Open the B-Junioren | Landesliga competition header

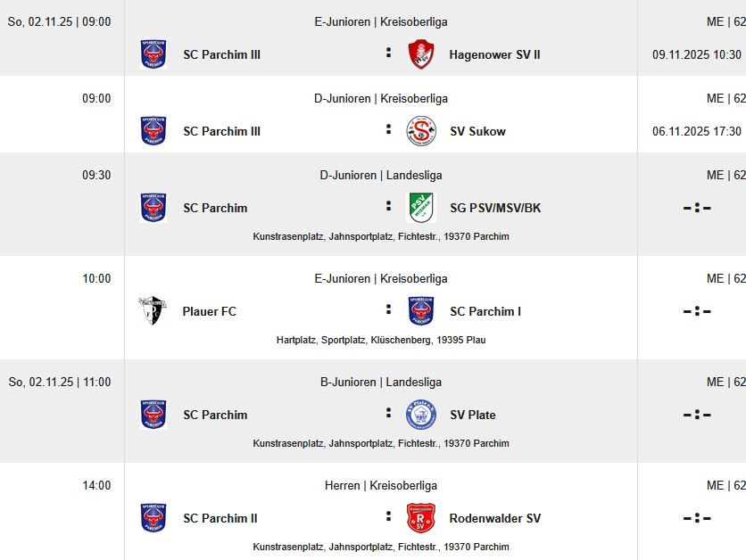381,382
